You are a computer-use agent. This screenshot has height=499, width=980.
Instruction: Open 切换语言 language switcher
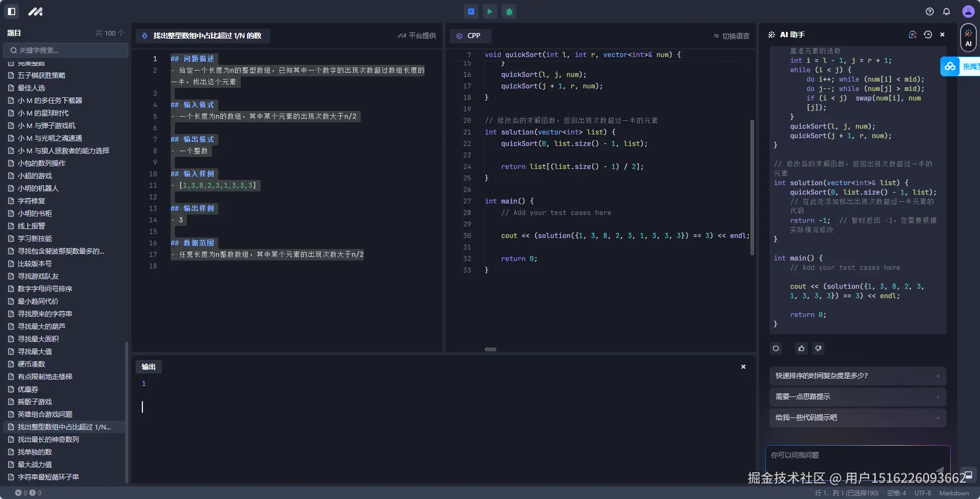[x=731, y=36]
